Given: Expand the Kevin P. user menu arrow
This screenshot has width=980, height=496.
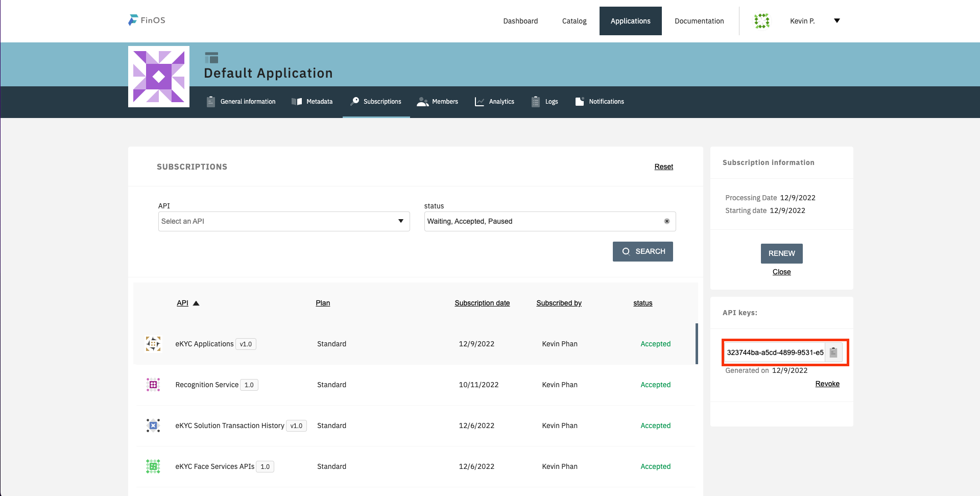Looking at the screenshot, I should 836,21.
